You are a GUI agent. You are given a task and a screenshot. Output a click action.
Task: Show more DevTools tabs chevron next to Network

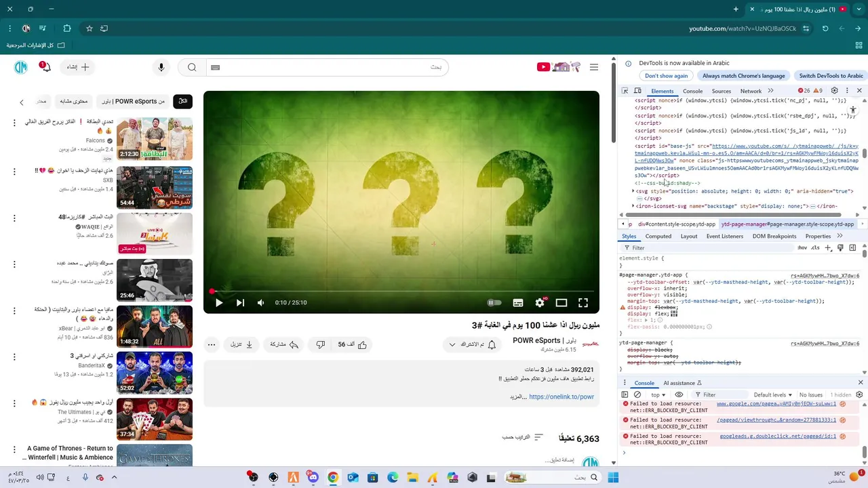[x=770, y=91]
